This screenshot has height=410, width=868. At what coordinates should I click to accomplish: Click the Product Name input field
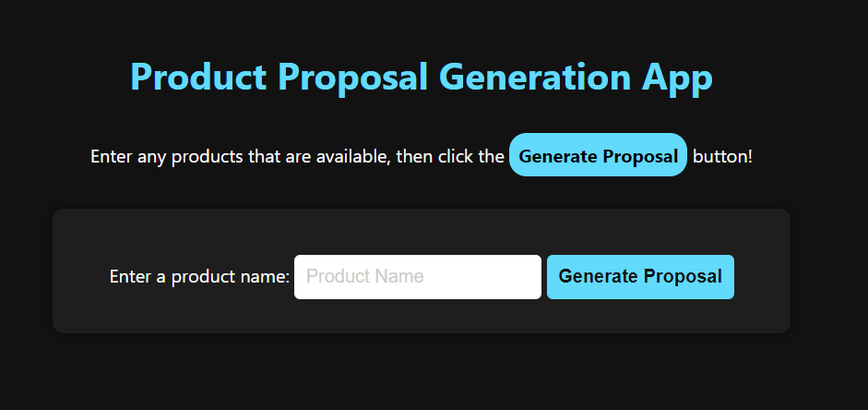417,276
